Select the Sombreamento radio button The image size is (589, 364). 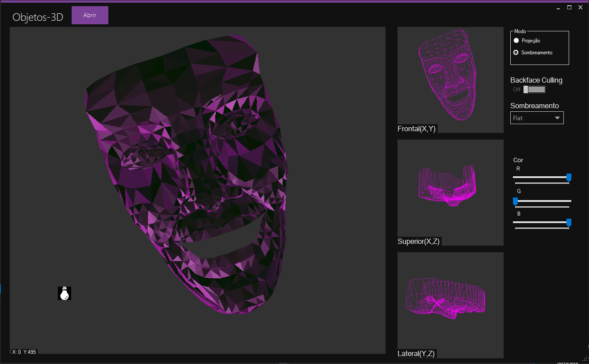point(516,53)
